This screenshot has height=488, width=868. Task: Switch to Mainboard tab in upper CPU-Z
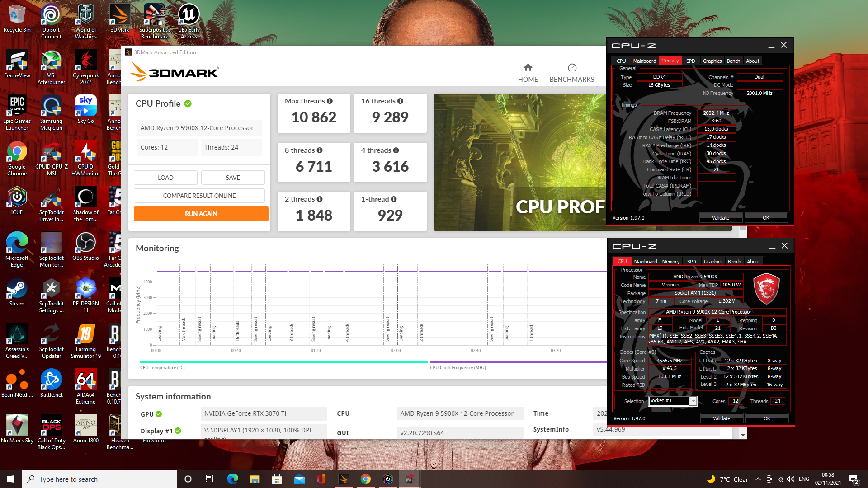pyautogui.click(x=644, y=61)
